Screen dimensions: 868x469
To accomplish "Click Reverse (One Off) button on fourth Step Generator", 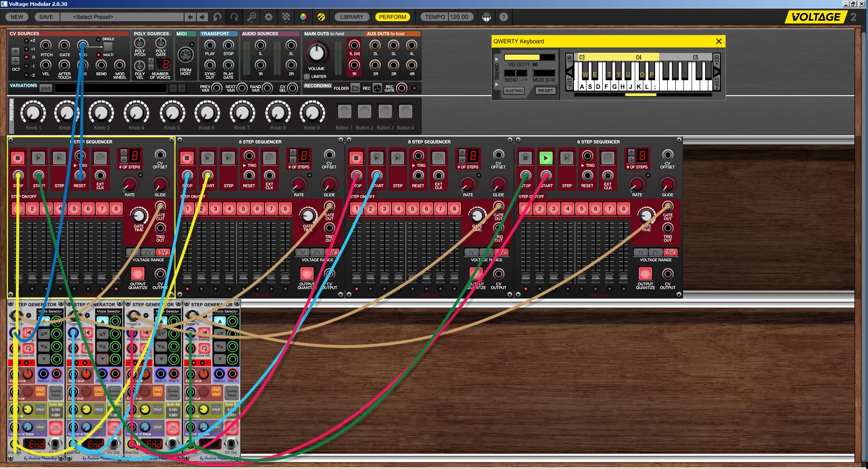I will (204, 348).
